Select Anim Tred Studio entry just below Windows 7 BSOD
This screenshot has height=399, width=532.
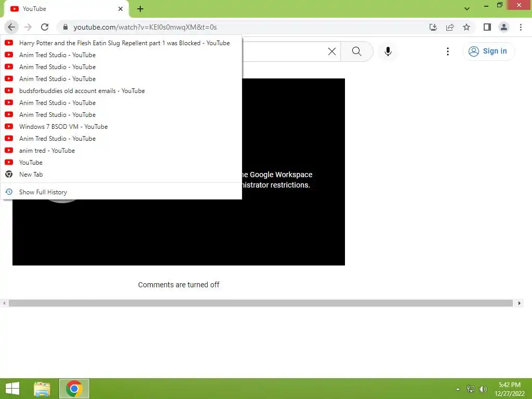pyautogui.click(x=121, y=138)
